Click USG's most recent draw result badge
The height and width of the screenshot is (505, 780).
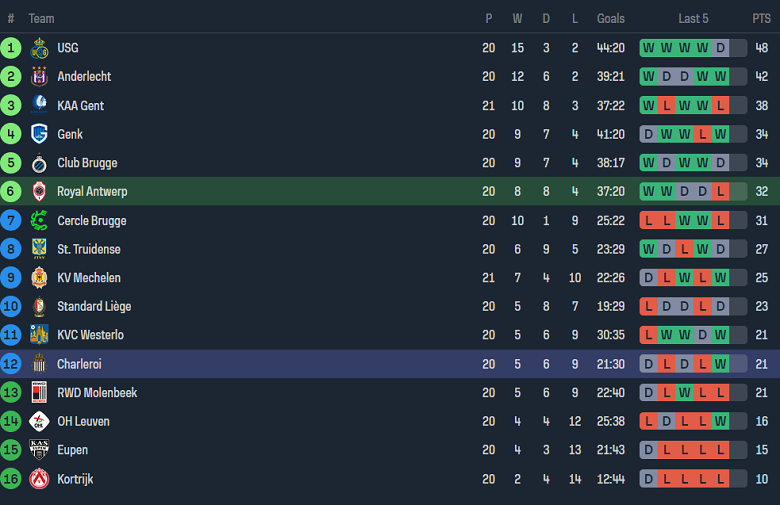[x=720, y=48]
